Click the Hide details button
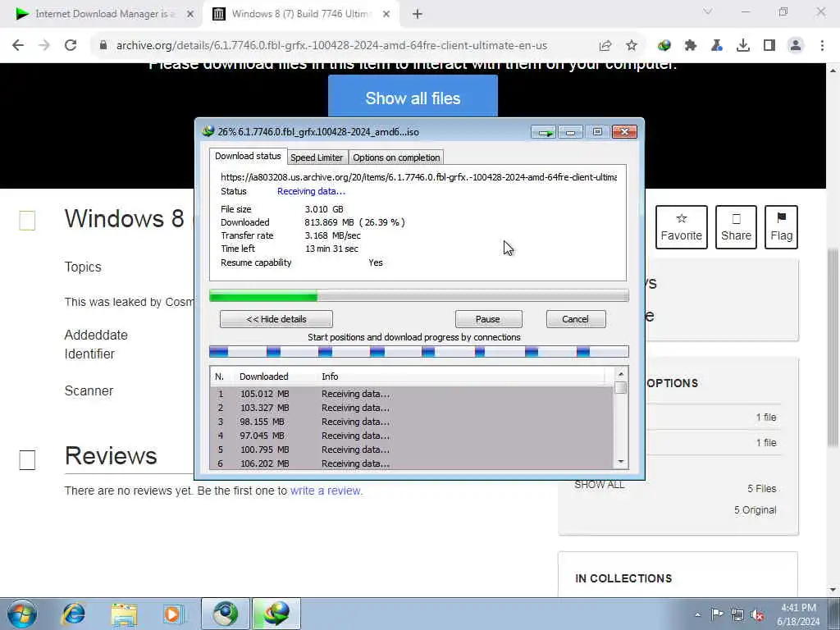The height and width of the screenshot is (630, 840). [x=276, y=319]
